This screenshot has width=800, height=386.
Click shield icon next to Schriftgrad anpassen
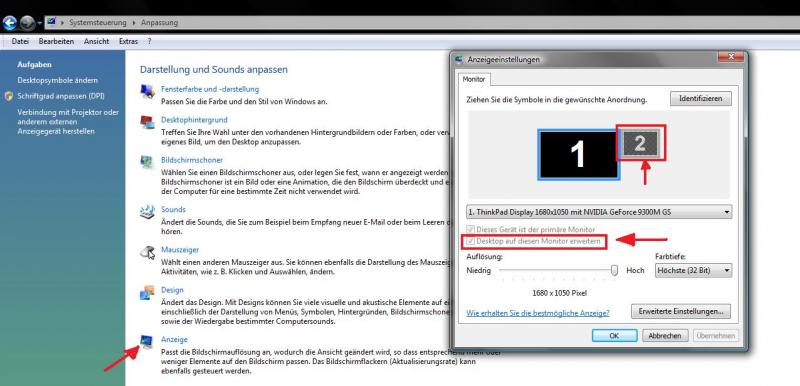point(9,96)
